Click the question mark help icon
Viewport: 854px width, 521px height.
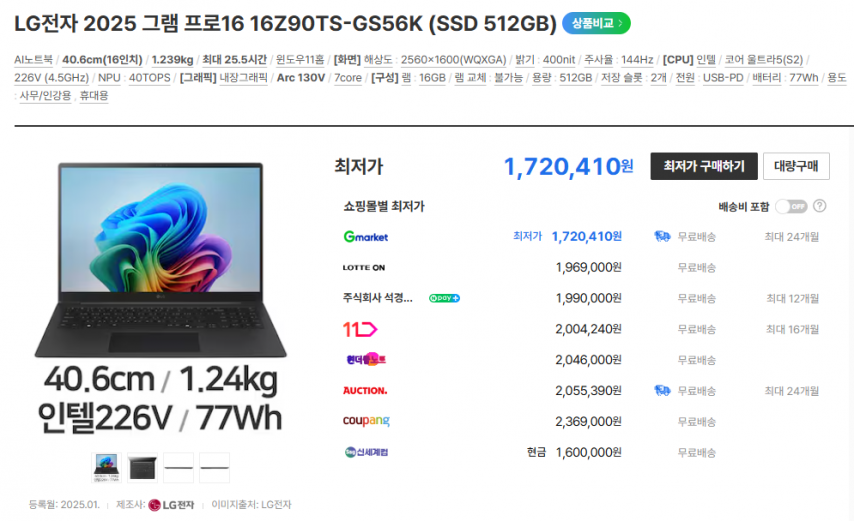(x=819, y=206)
